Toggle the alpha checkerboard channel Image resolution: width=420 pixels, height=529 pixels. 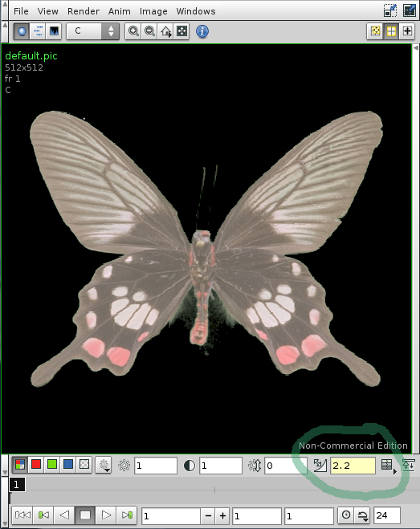tap(84, 465)
